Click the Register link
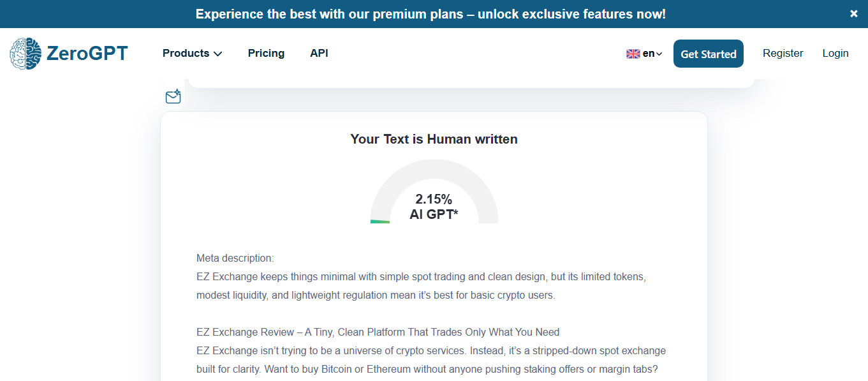The image size is (868, 381). [783, 54]
